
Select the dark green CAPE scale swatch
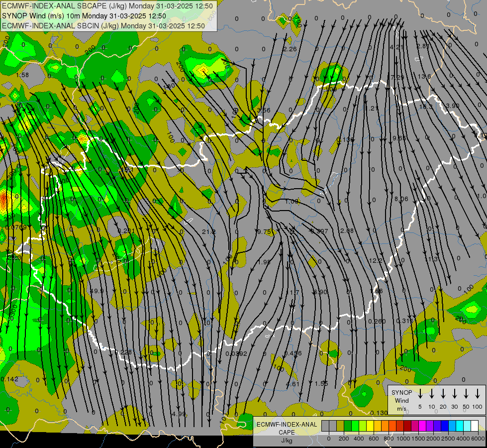(348, 426)
